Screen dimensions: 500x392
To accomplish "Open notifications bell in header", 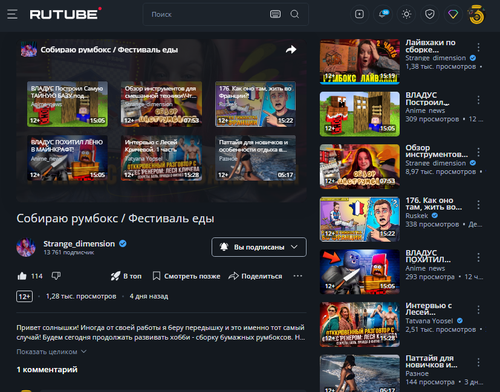I will pos(383,14).
